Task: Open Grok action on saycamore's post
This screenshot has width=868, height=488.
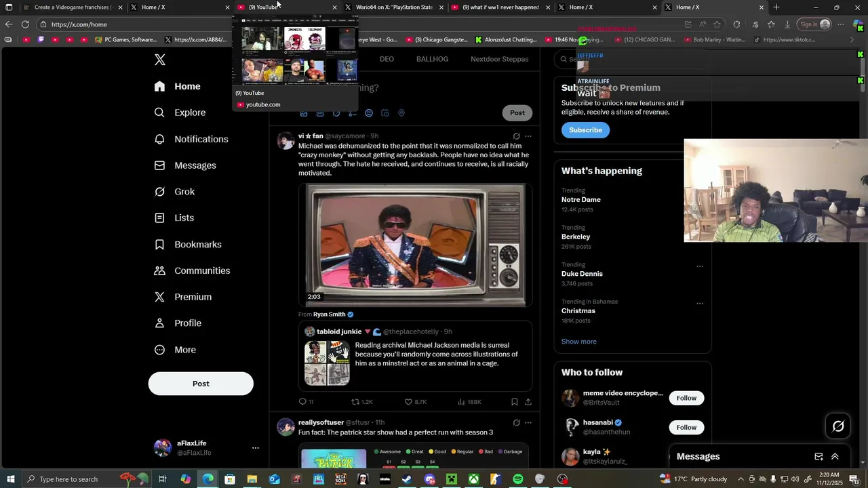Action: 517,136
